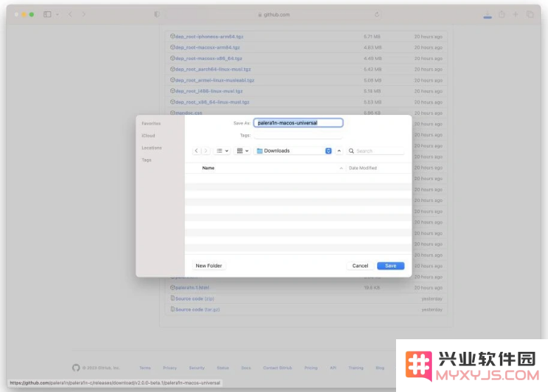The width and height of the screenshot is (548, 392).
Task: Open Training footer link
Action: (x=356, y=368)
